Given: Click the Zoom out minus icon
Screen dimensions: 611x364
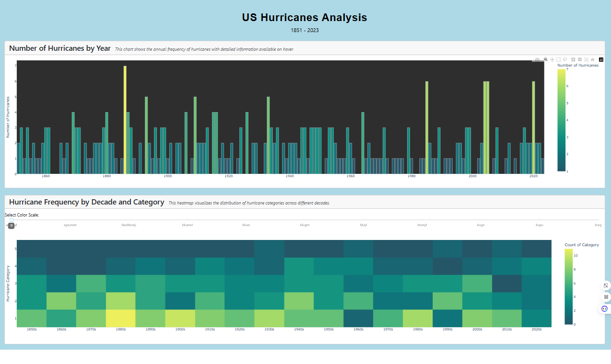Looking at the screenshot, I should tap(580, 59).
